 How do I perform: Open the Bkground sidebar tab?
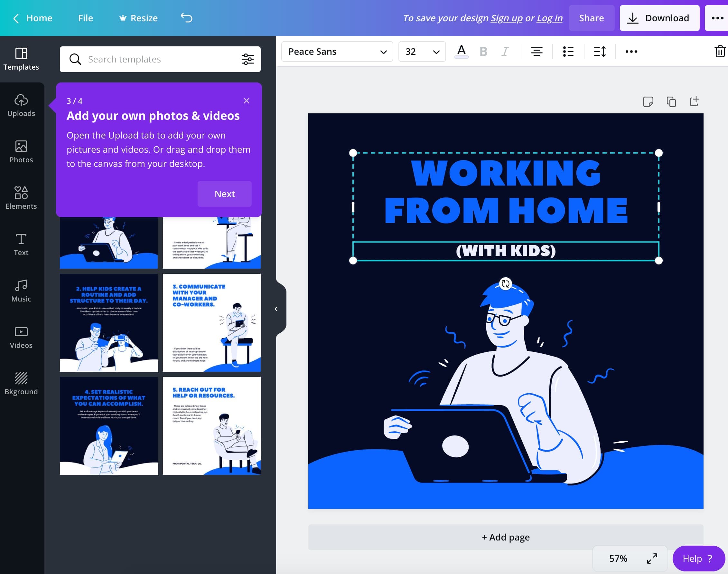point(21,384)
